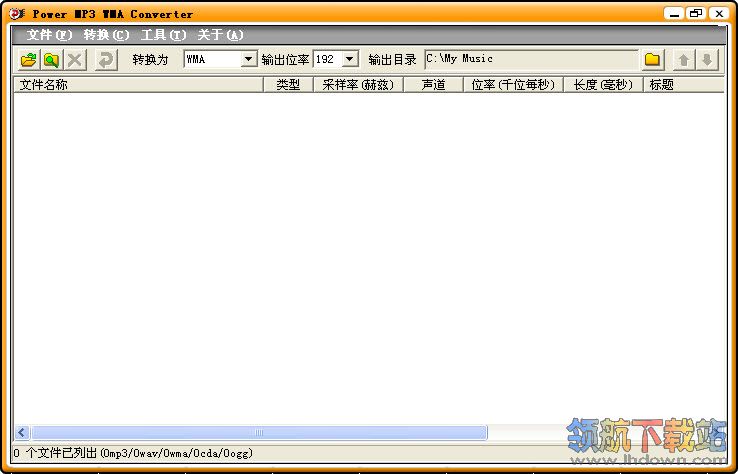Open the 文件(F) menu
Image resolution: width=738 pixels, height=474 pixels.
[49, 35]
